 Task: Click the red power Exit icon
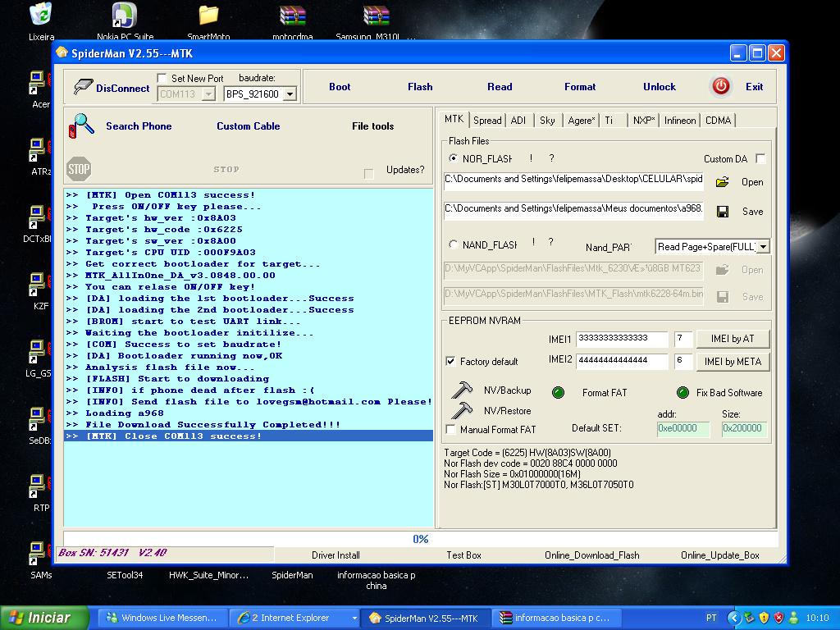[x=721, y=86]
